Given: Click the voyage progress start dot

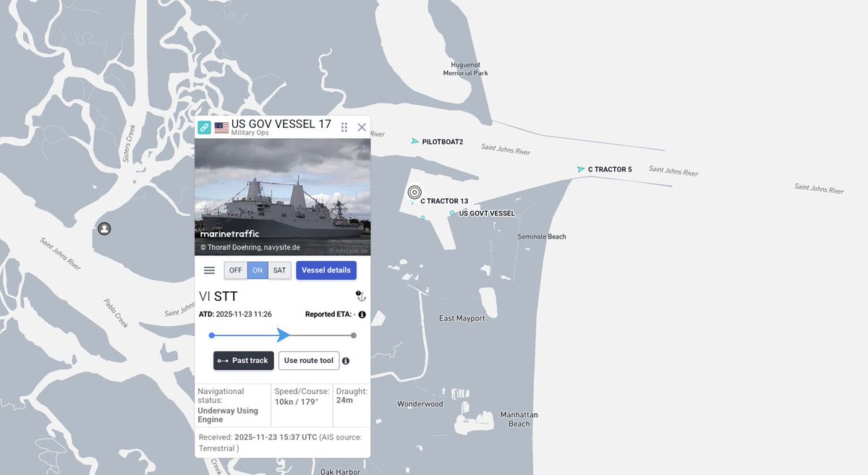Looking at the screenshot, I should pyautogui.click(x=211, y=335).
